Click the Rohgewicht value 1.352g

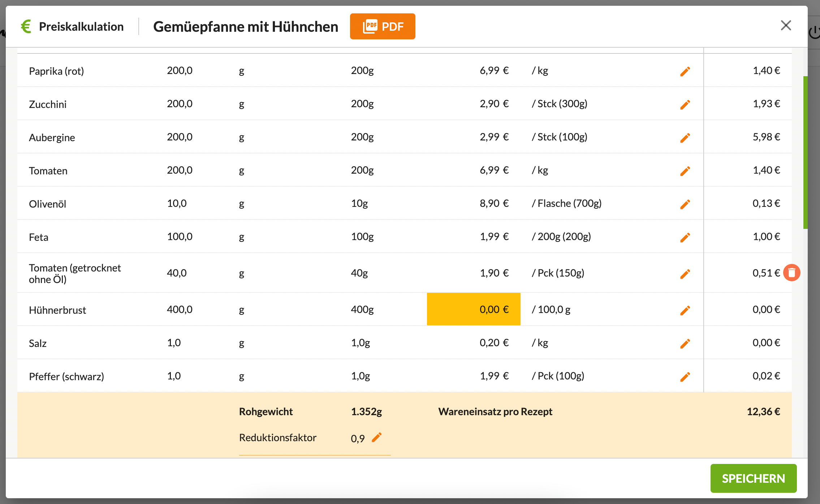366,412
